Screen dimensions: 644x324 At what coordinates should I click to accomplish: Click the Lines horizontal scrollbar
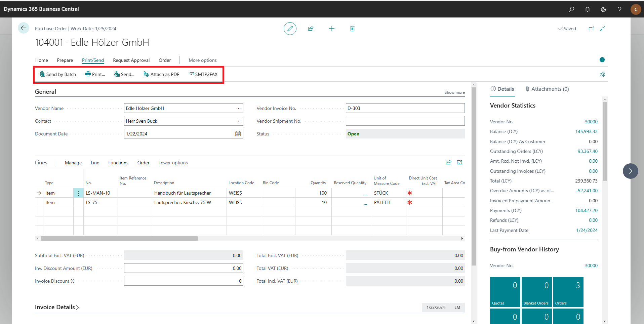point(119,239)
